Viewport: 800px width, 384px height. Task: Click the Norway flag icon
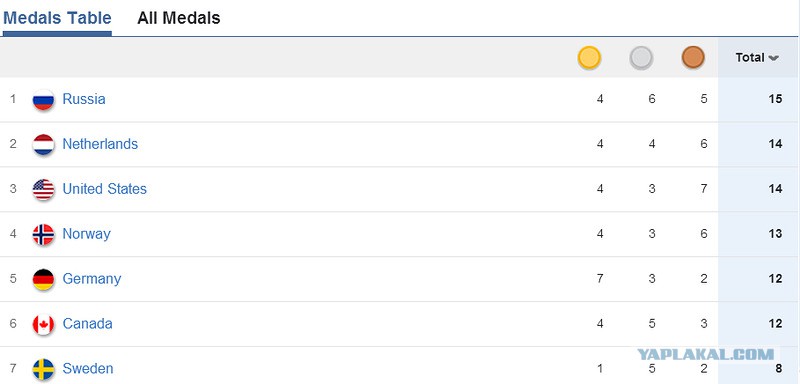pos(43,234)
